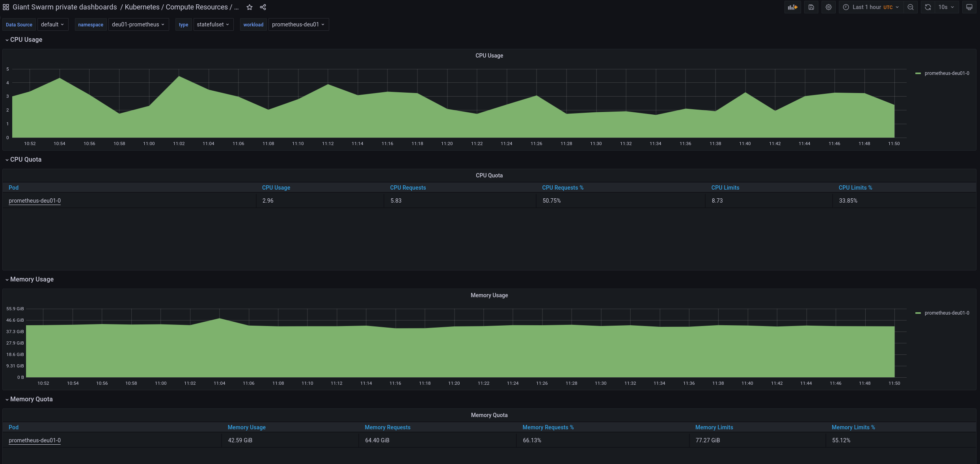Open the statefulset type dropdown
The height and width of the screenshot is (464, 980).
[213, 24]
